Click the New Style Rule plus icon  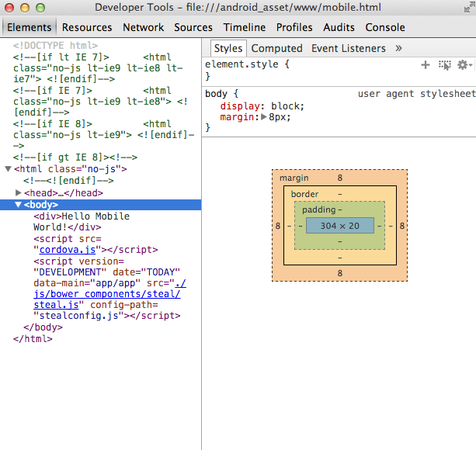[426, 65]
